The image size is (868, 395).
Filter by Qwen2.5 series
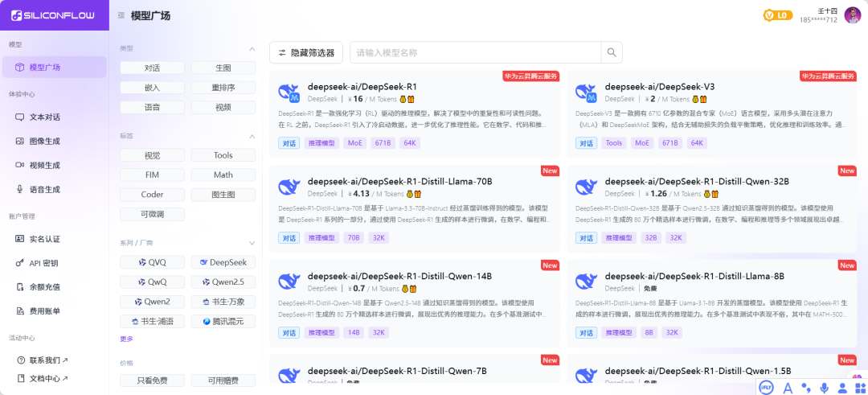(223, 282)
